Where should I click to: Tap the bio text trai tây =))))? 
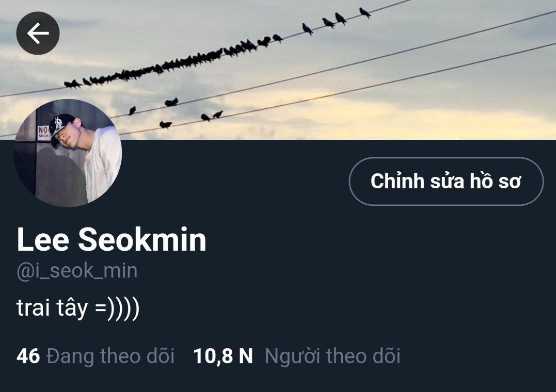coord(78,307)
